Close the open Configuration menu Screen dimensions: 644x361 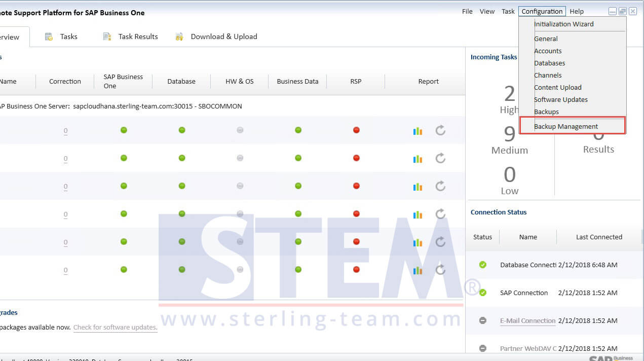(542, 11)
